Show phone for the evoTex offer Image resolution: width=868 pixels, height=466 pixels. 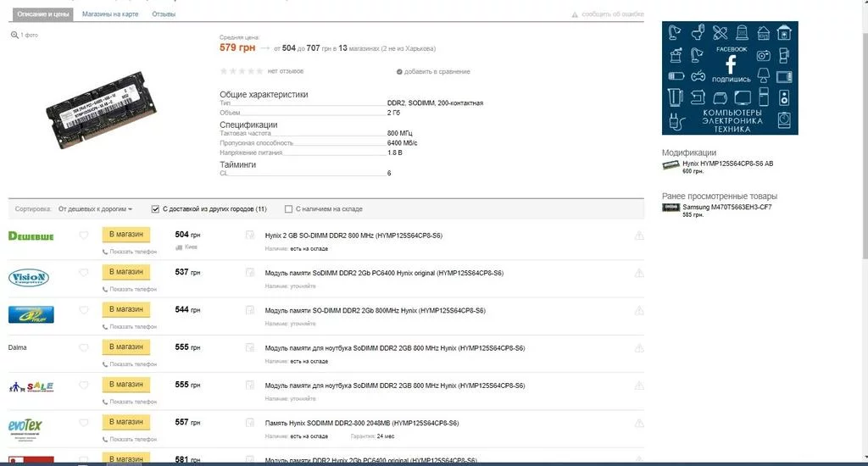130,440
